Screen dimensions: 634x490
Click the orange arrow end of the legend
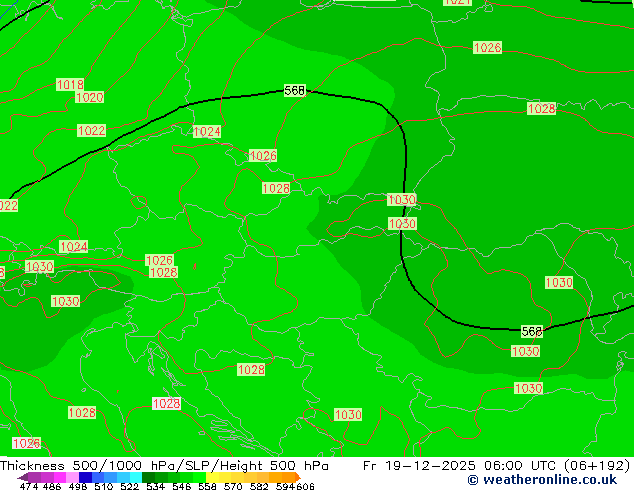click(x=298, y=477)
